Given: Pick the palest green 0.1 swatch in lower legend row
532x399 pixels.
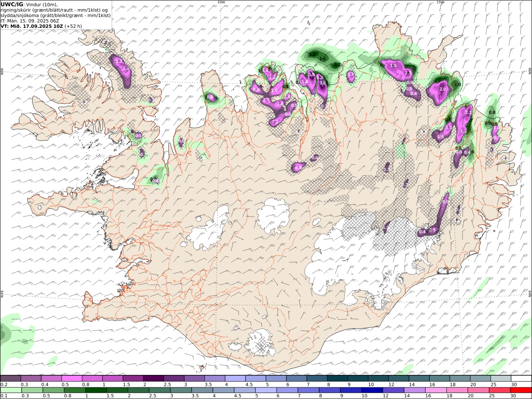Looking at the screenshot, I should point(11,390).
